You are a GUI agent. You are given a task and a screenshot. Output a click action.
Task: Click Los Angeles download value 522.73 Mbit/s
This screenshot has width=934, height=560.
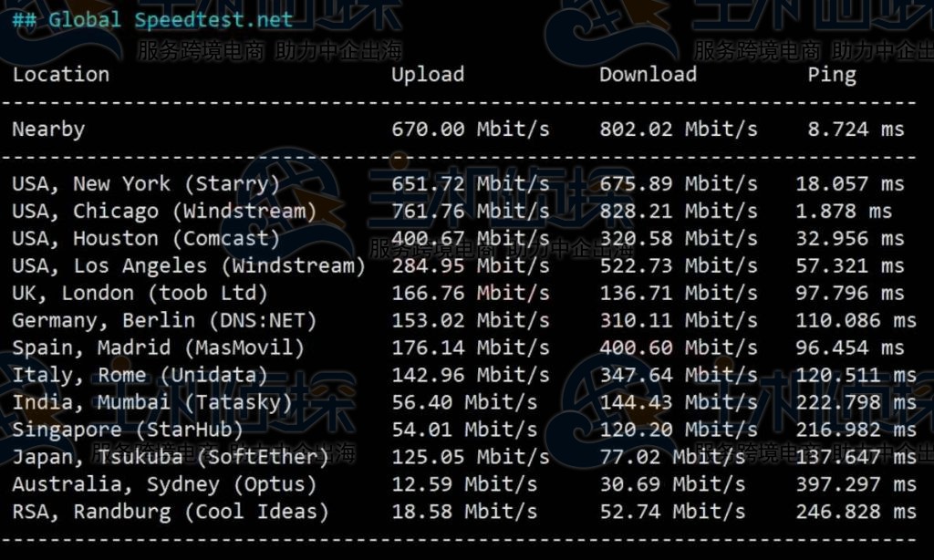(x=679, y=266)
